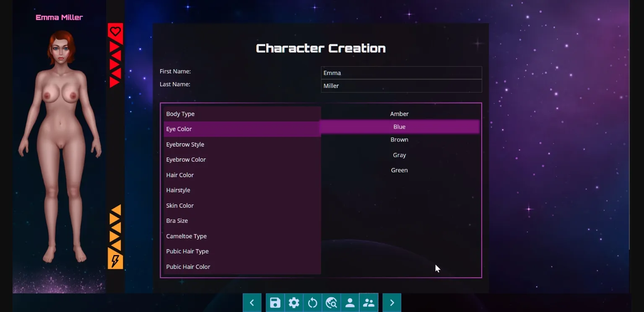Click the right forward chevron button
The height and width of the screenshot is (312, 644).
tap(392, 302)
